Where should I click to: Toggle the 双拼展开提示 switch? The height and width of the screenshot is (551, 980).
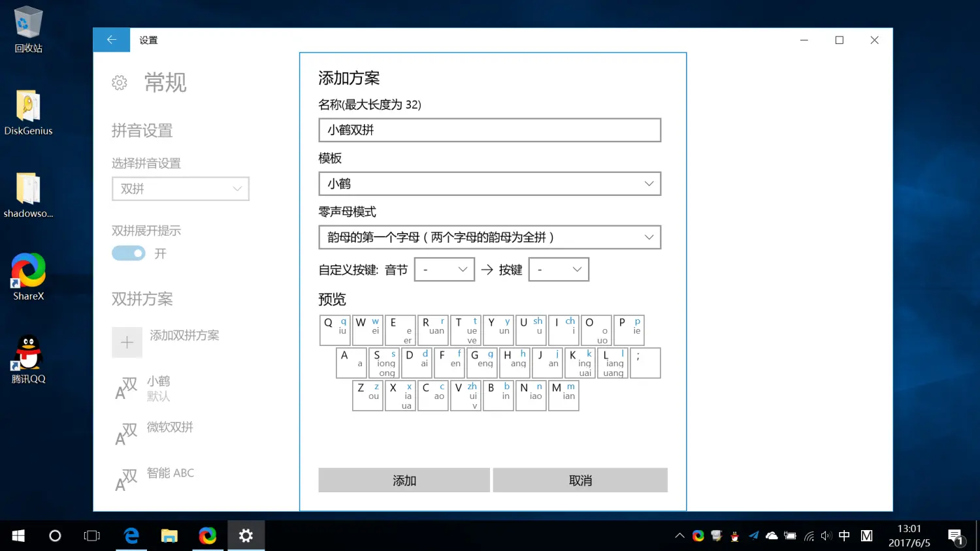[129, 253]
